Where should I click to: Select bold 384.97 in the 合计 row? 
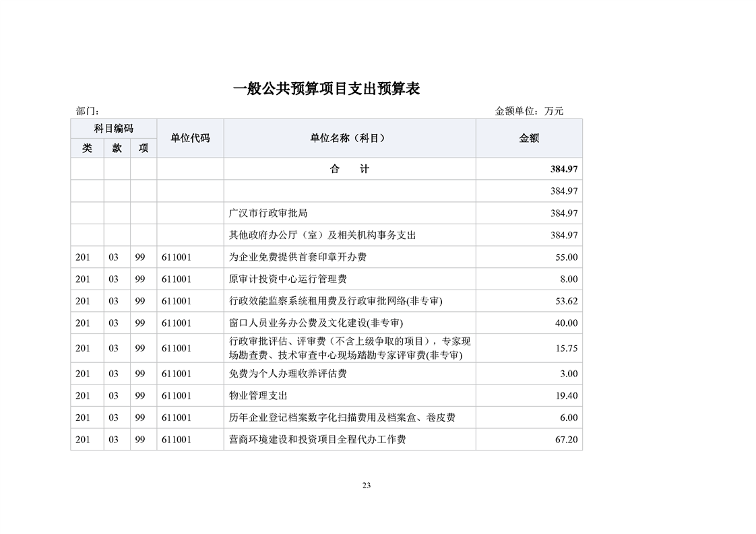[564, 169]
